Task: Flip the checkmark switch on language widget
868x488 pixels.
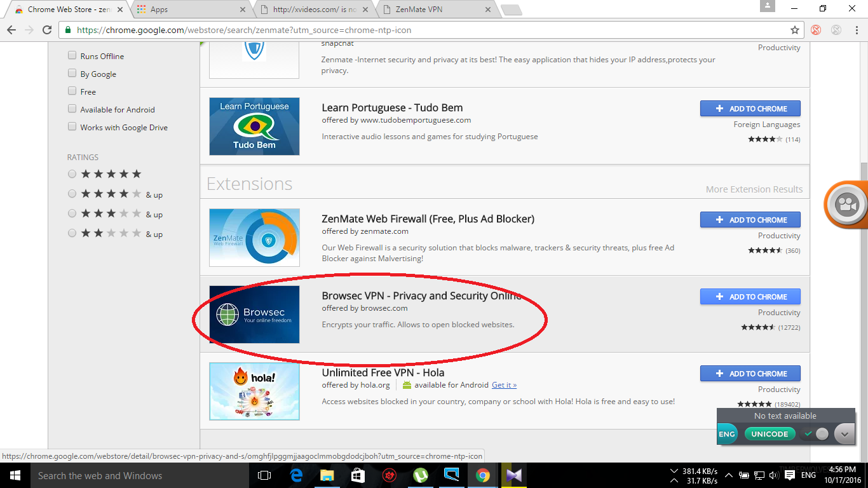Action: pos(816,434)
